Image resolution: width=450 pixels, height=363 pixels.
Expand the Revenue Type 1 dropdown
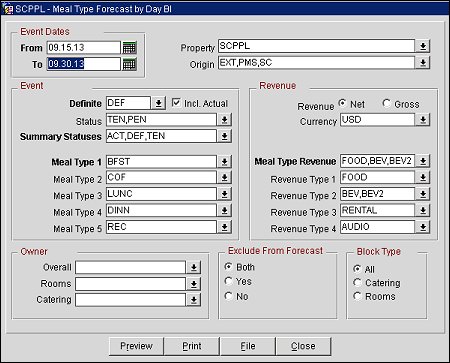click(x=423, y=178)
